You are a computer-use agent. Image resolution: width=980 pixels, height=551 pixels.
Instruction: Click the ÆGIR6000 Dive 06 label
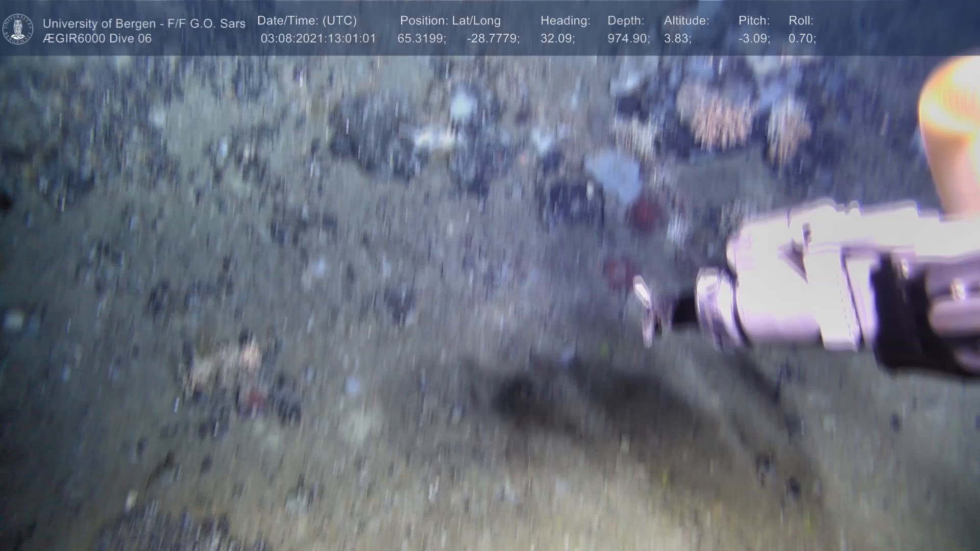pos(97,39)
